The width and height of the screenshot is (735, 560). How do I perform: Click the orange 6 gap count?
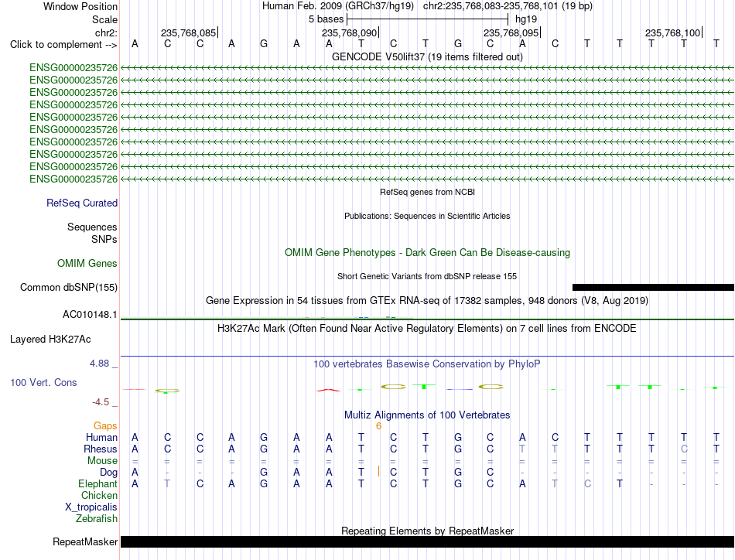(379, 426)
